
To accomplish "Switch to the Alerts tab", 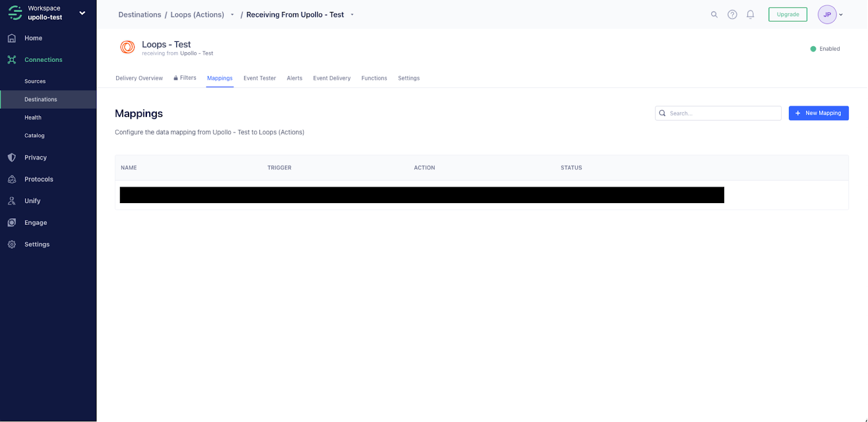I will [295, 78].
